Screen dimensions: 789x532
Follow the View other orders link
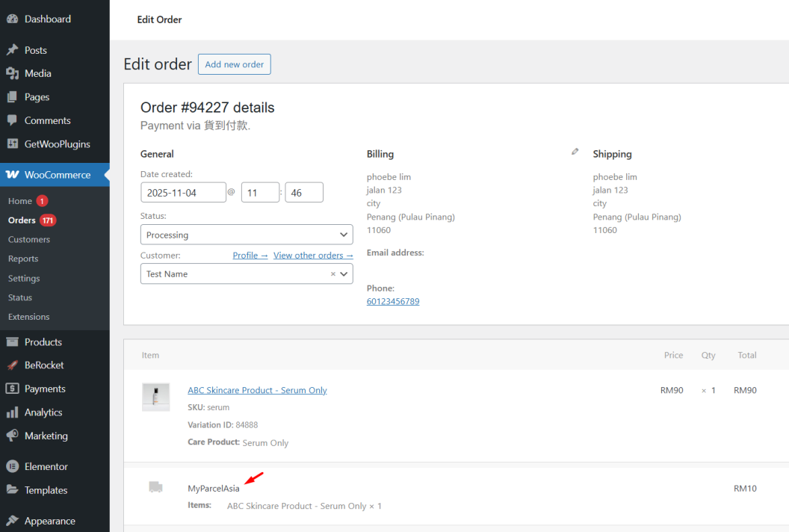point(313,256)
